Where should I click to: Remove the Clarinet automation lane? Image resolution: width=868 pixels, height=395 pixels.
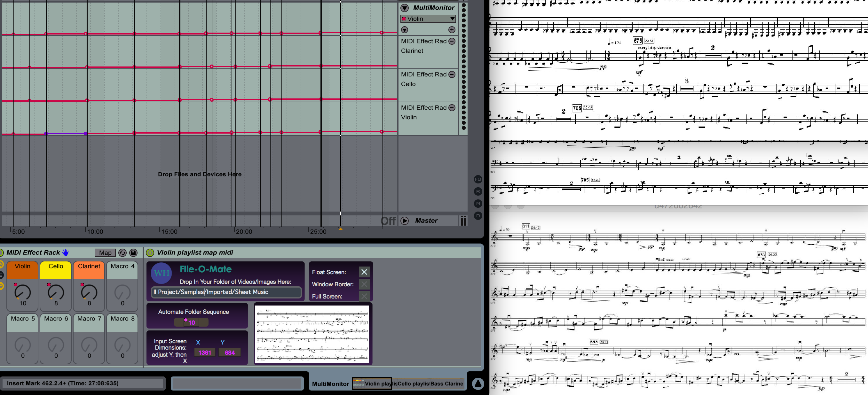click(x=452, y=41)
